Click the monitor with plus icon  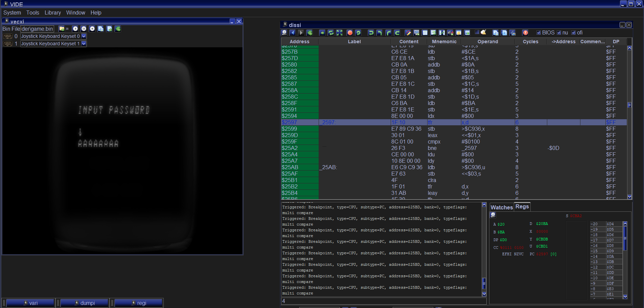(417, 33)
